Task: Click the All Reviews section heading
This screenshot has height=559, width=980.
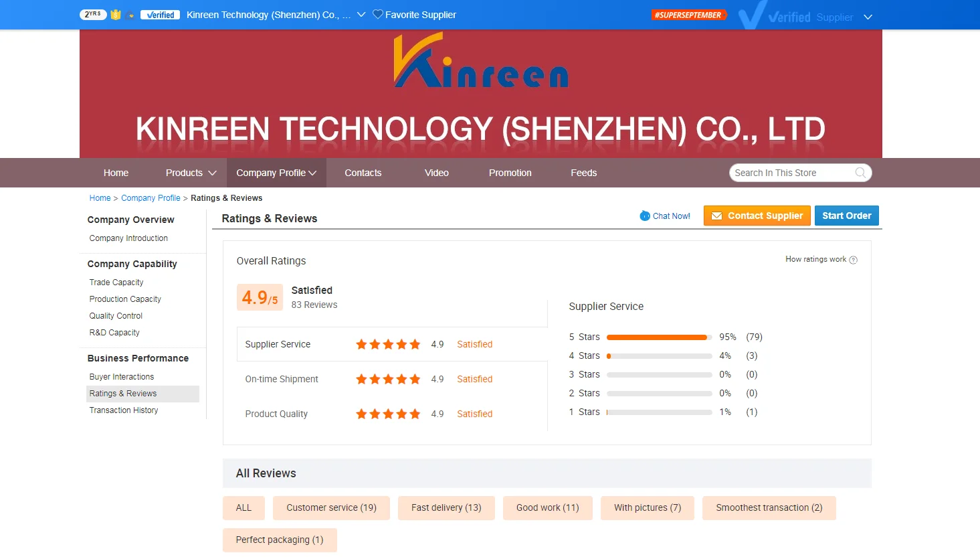Action: pos(266,473)
